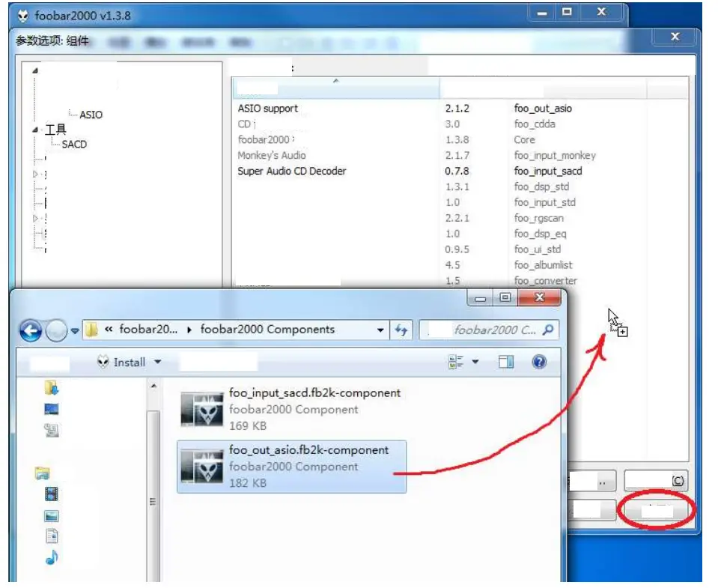Click the Explorer forward navigation arrow

(56, 330)
